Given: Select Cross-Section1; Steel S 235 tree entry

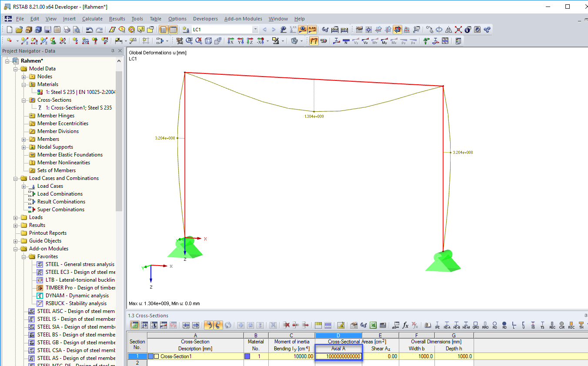Looking at the screenshot, I should pos(79,108).
